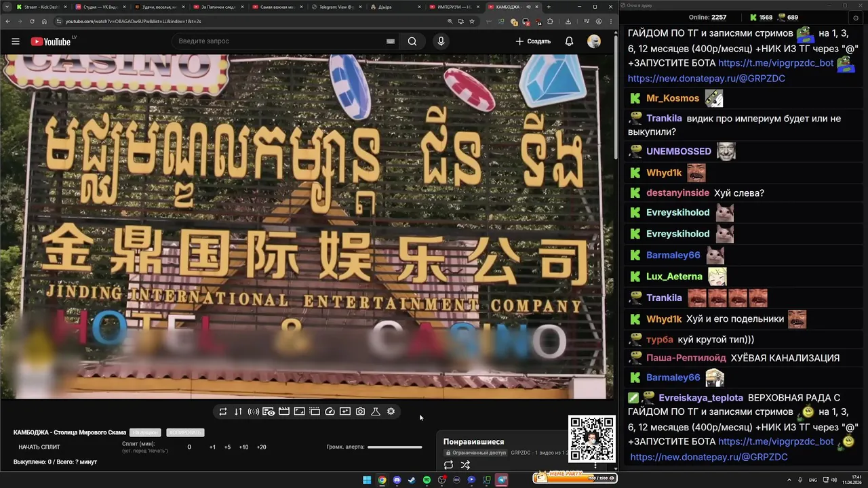Open the YouTube notifications bell

[x=569, y=41]
